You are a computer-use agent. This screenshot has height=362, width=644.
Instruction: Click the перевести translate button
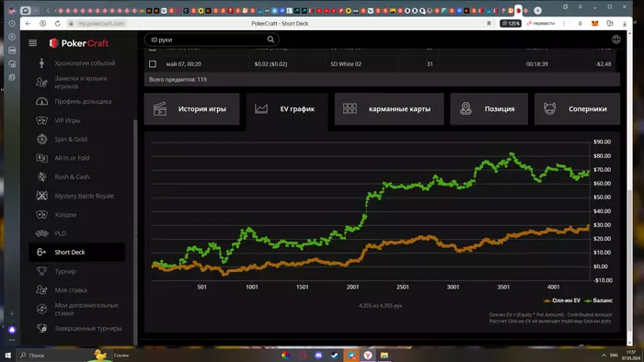541,23
